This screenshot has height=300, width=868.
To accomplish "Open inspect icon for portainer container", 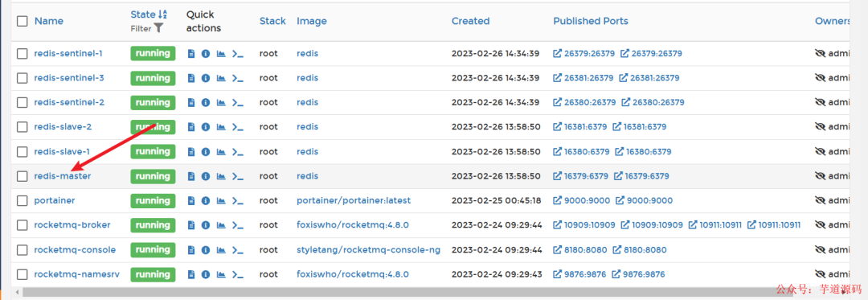I will (206, 200).
